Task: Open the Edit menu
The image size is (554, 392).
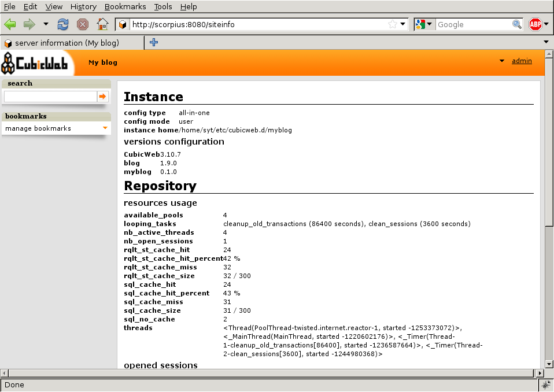Action: click(31, 6)
